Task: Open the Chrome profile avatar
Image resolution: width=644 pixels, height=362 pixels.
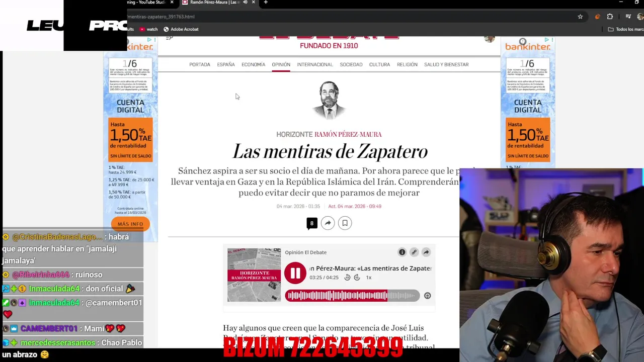Action: (x=640, y=17)
